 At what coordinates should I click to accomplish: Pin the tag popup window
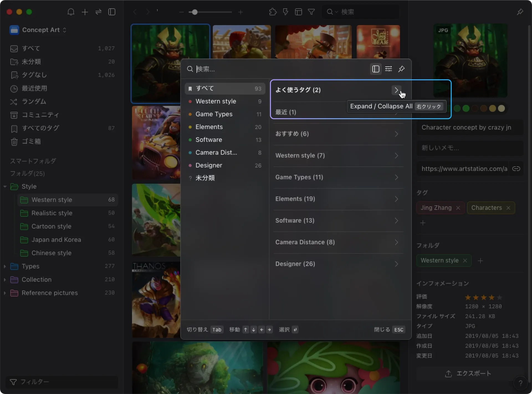[401, 69]
